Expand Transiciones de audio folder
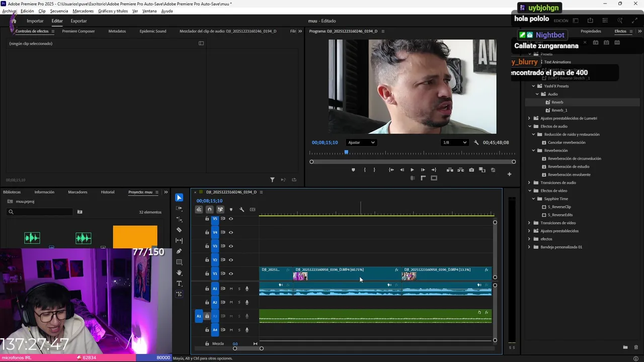The width and height of the screenshot is (644, 362). point(529,183)
